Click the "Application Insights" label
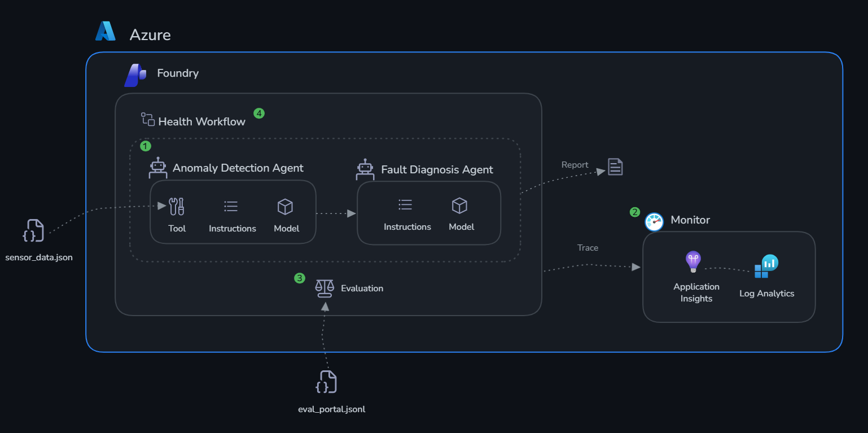The width and height of the screenshot is (868, 433). point(696,292)
